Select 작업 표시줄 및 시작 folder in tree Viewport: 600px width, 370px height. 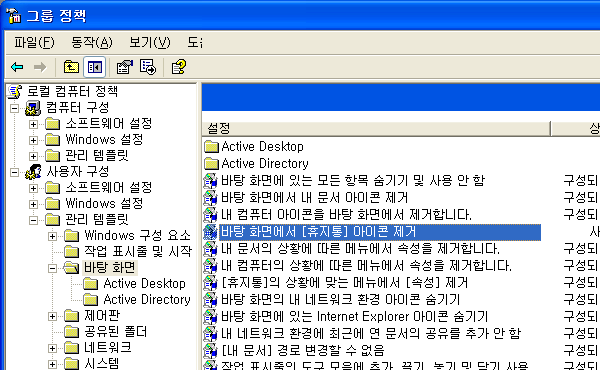tap(138, 251)
